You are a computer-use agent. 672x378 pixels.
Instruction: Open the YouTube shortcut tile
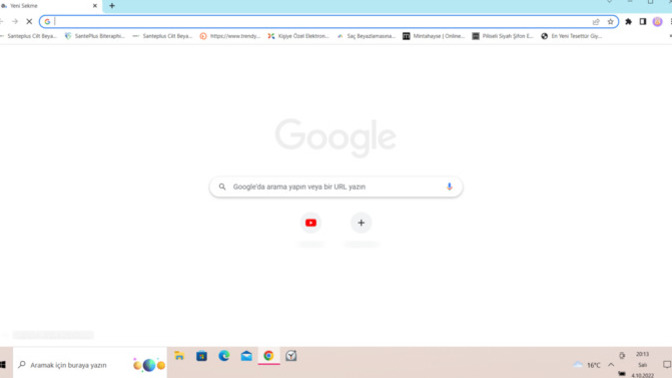[x=311, y=223]
